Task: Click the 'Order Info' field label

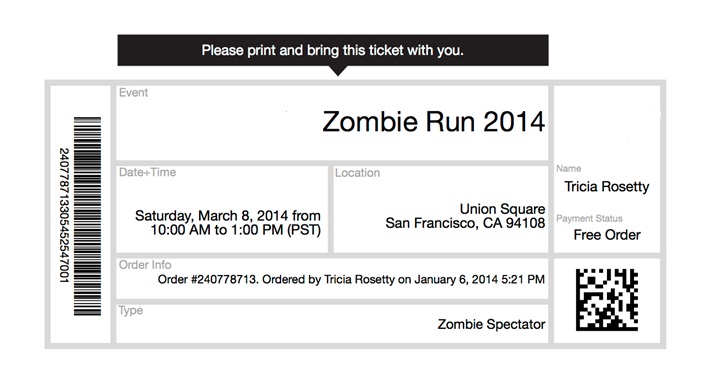Action: [x=145, y=265]
